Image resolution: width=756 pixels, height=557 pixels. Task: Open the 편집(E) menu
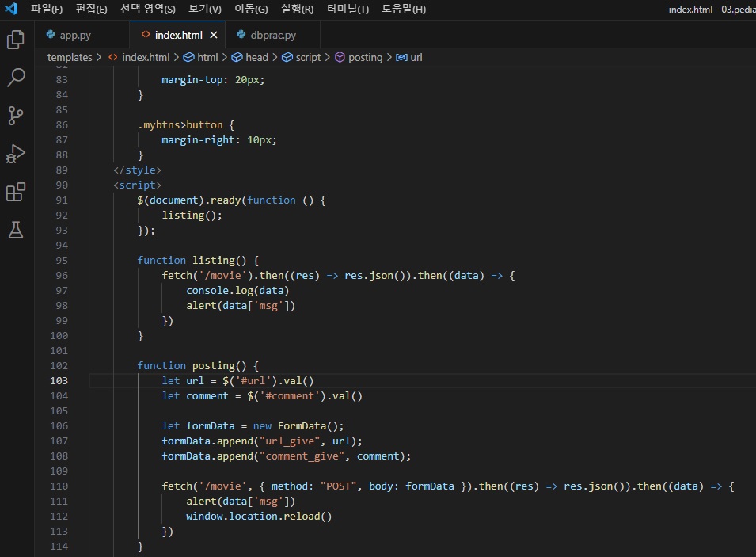pos(92,10)
